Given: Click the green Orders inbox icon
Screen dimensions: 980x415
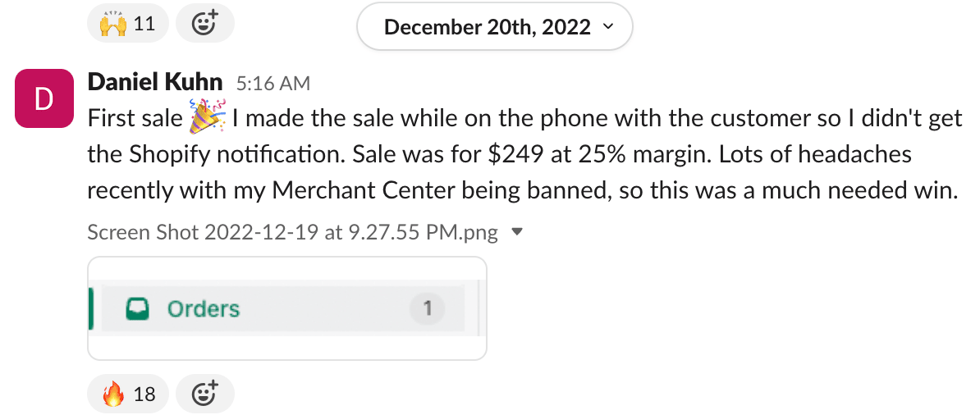Looking at the screenshot, I should click(137, 309).
